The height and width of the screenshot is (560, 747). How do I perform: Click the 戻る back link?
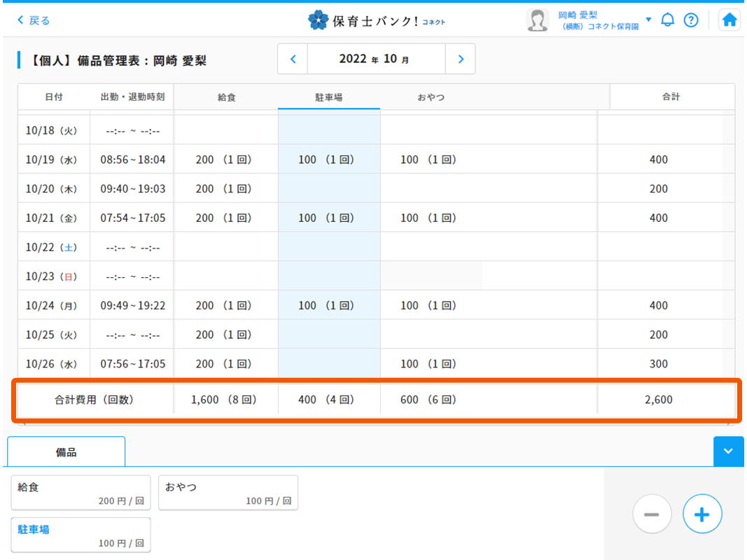tap(34, 21)
